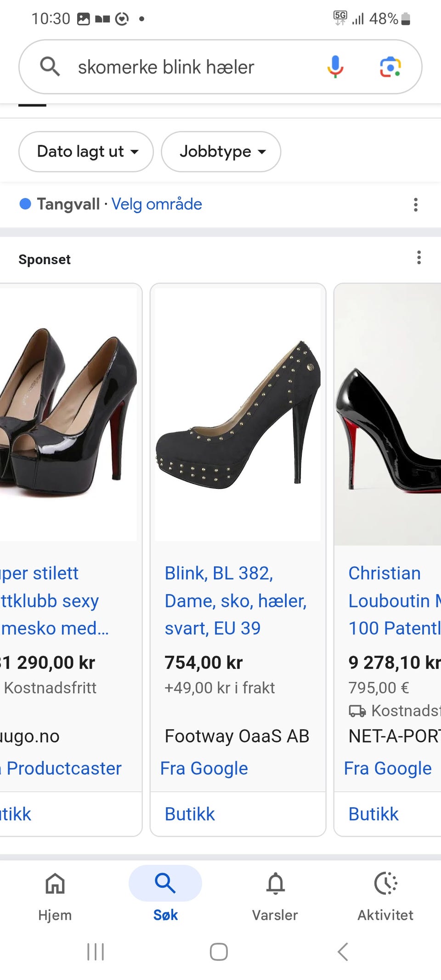Expand the Jobbtype filter dropdown
Screen dimensions: 441x980
click(x=220, y=152)
